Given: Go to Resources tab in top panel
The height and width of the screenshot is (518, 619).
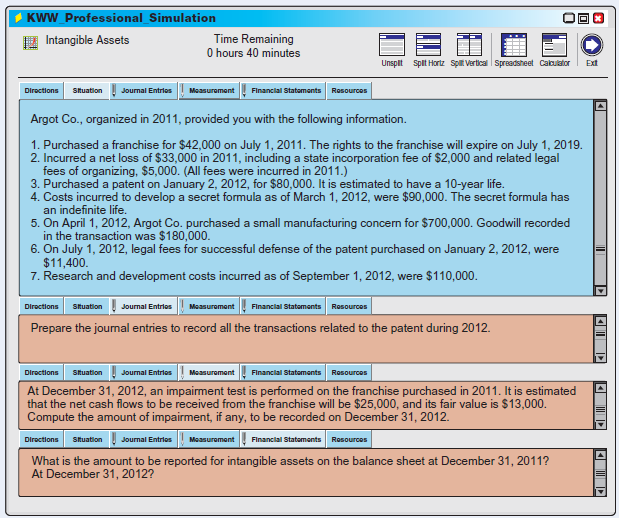Looking at the screenshot, I should [x=349, y=91].
